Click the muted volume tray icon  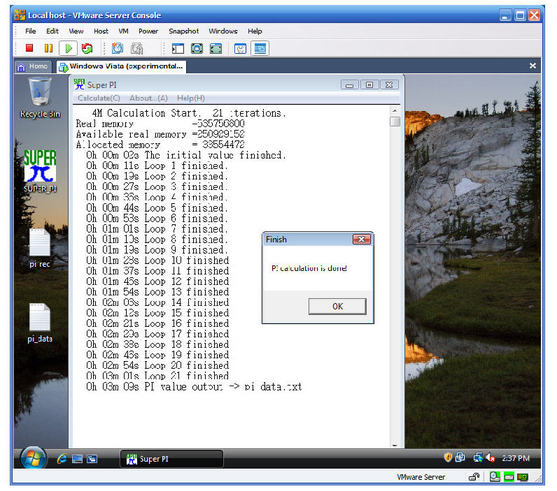(x=491, y=458)
